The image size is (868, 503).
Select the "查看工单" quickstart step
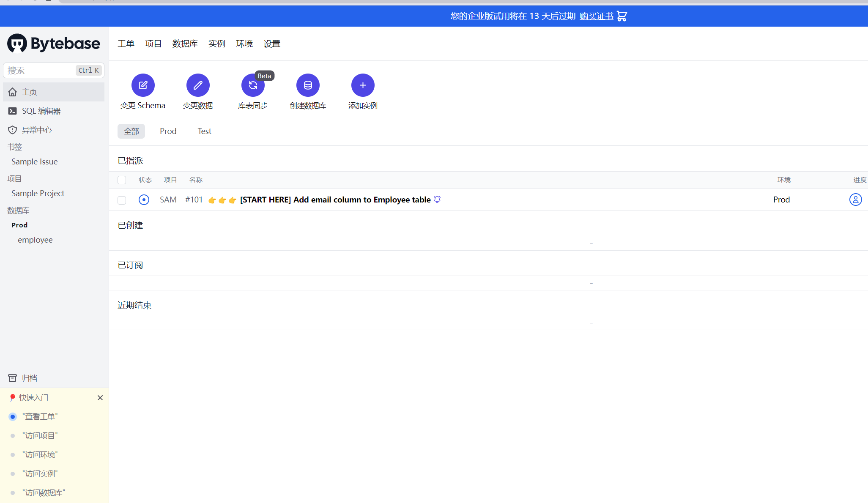click(40, 416)
